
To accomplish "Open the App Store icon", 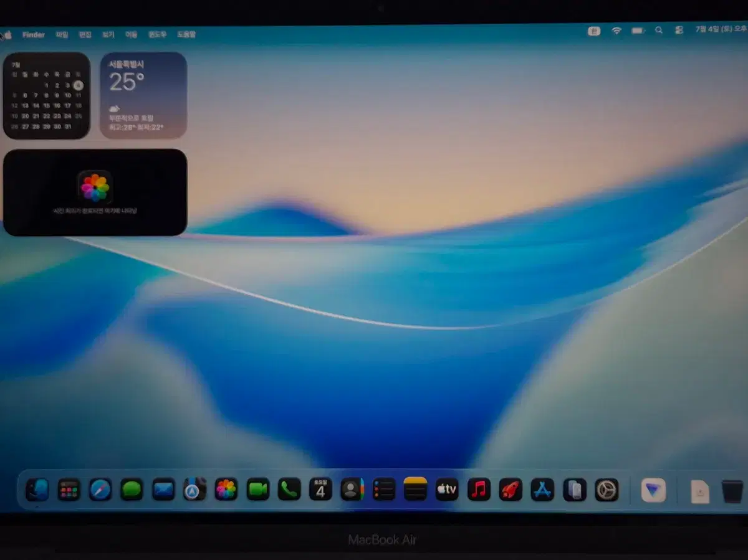I will click(x=542, y=490).
